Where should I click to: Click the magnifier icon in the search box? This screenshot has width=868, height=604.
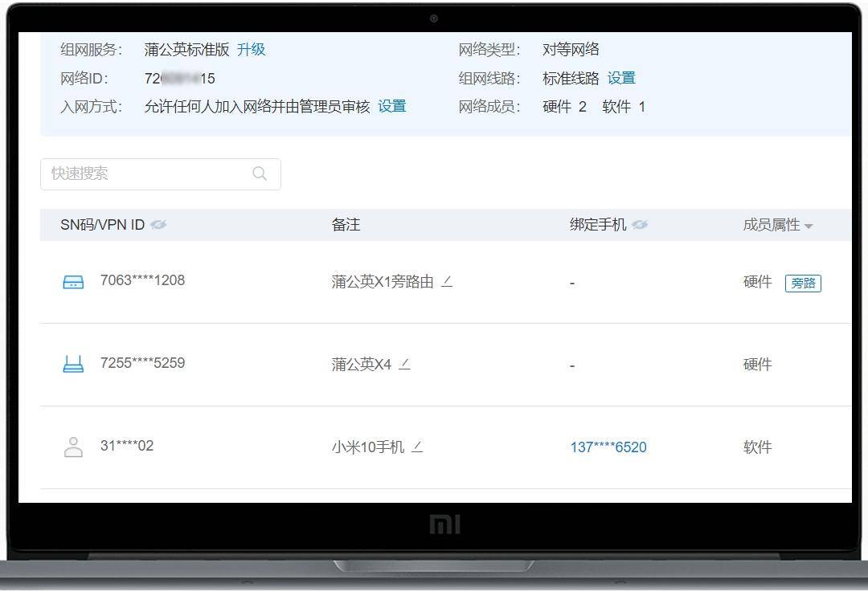click(259, 173)
